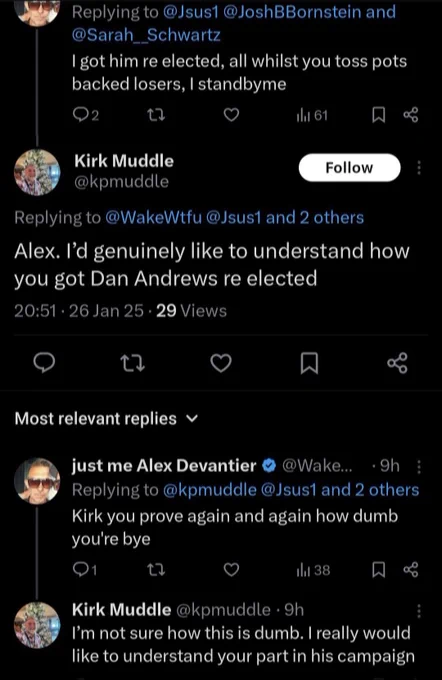Viewport: 442px width, 680px height.
Task: Like Alex Devantier's 'how dumb' reply
Action: 231,569
